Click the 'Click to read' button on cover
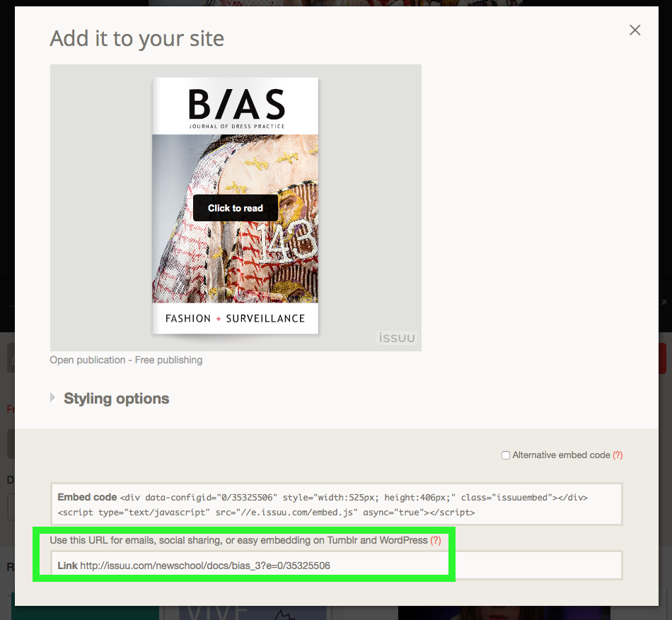The image size is (672, 620). (x=236, y=208)
